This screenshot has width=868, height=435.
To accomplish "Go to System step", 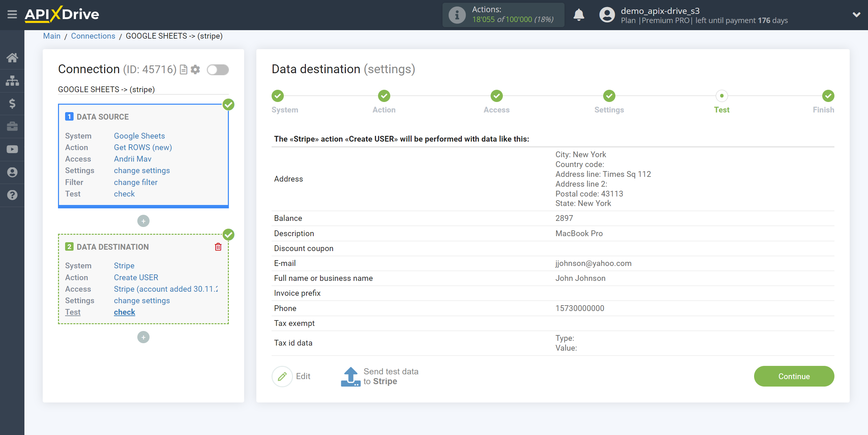I will pyautogui.click(x=278, y=96).
